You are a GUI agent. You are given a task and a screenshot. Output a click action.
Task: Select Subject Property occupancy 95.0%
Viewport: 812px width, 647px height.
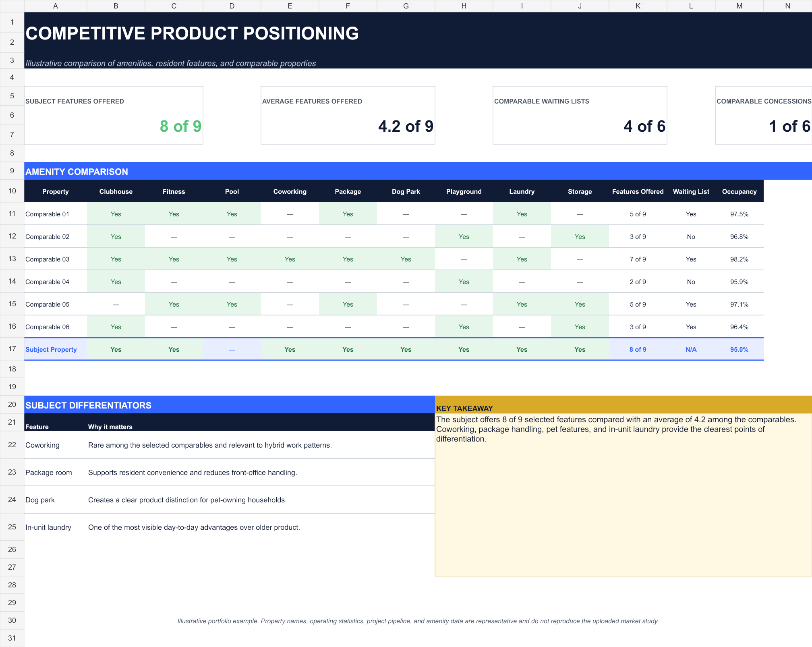click(x=739, y=349)
